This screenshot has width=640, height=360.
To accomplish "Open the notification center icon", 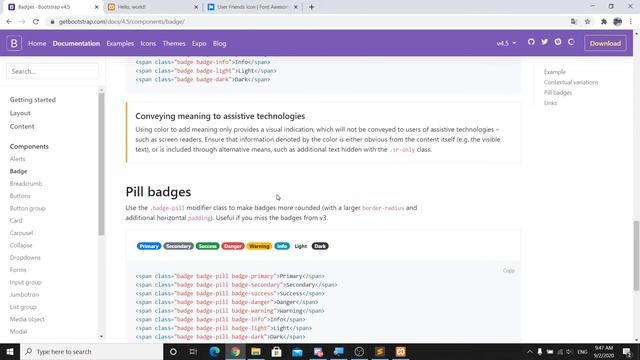I will (x=627, y=351).
